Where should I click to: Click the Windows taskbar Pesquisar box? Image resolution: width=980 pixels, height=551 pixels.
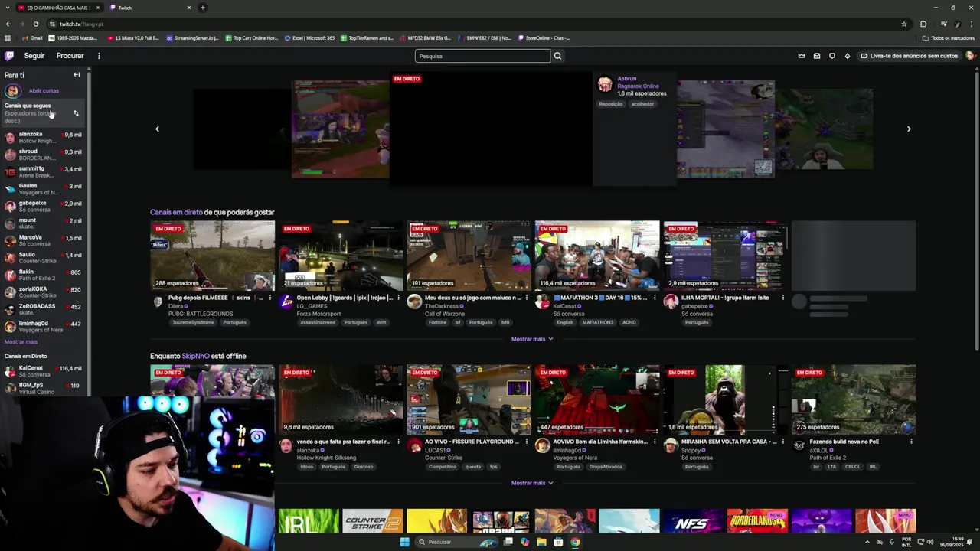coord(456,542)
